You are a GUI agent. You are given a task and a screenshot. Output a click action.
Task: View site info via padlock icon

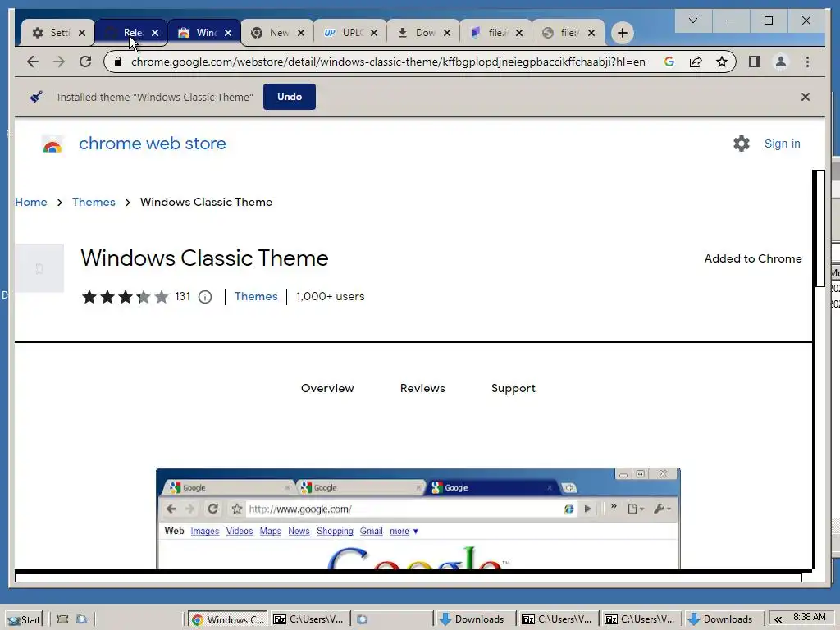pyautogui.click(x=118, y=62)
